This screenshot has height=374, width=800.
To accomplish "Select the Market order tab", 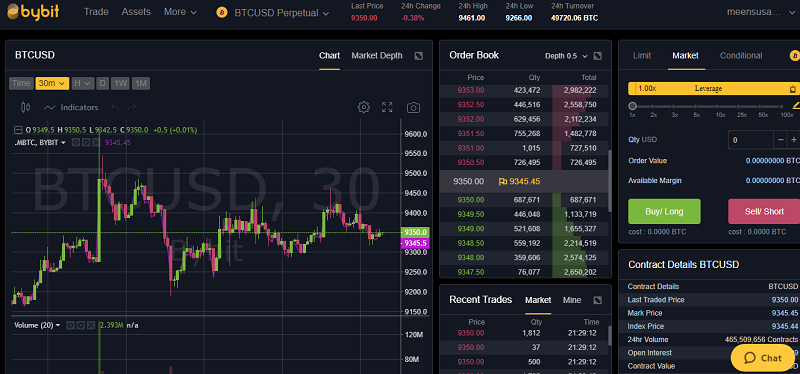I will pyautogui.click(x=686, y=56).
